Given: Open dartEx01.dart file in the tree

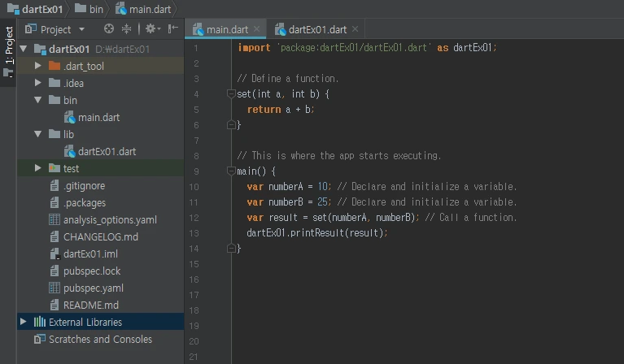Looking at the screenshot, I should pos(106,151).
